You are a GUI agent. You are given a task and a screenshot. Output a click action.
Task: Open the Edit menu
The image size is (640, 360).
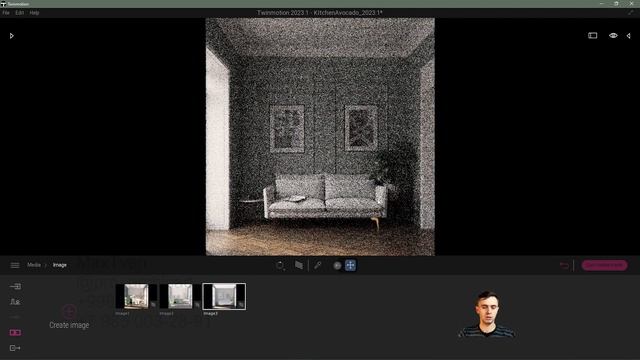pos(20,13)
